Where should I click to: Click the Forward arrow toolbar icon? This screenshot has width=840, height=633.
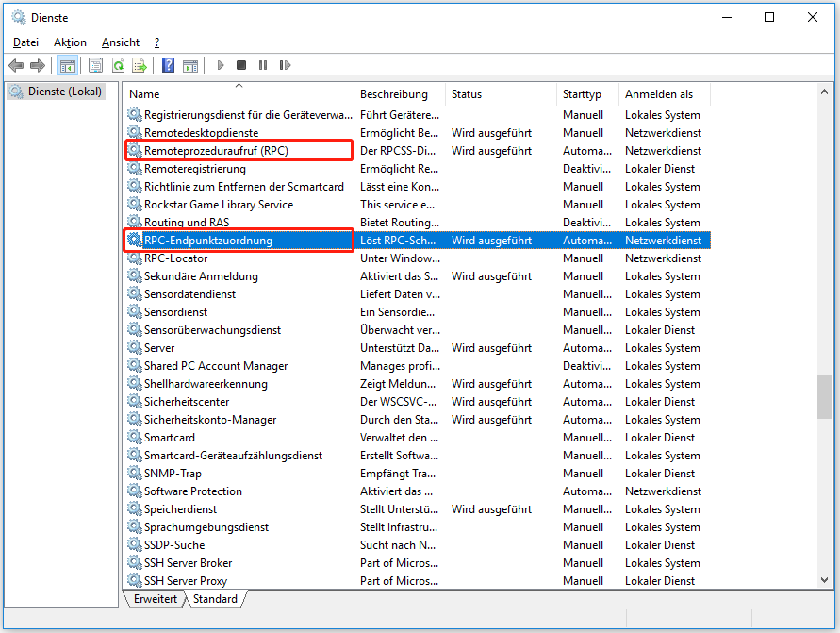(x=38, y=65)
